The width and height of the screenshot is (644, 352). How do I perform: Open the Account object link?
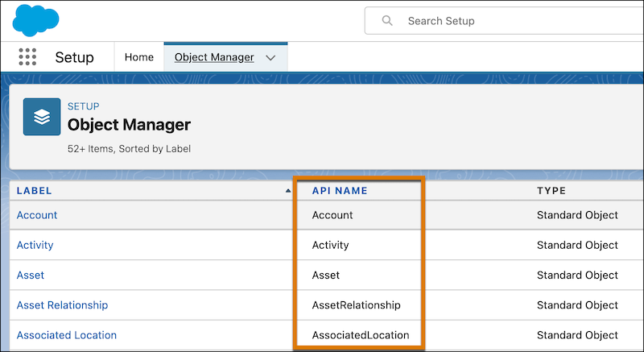(x=37, y=215)
